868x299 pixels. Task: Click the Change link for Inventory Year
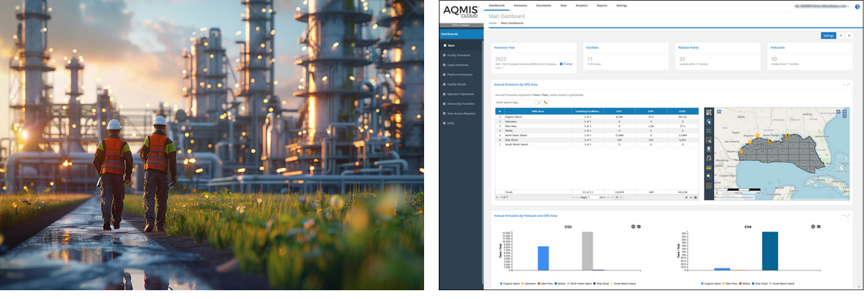[566, 64]
